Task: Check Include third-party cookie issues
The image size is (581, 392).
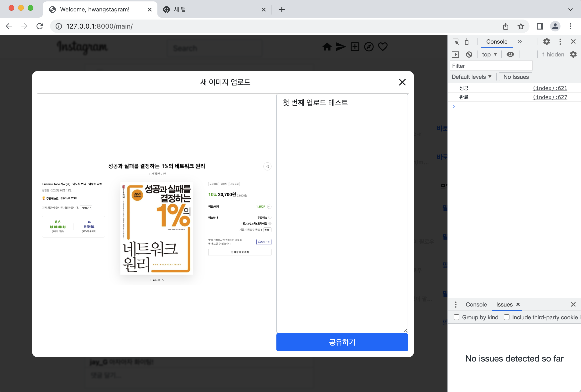Action: 507,317
